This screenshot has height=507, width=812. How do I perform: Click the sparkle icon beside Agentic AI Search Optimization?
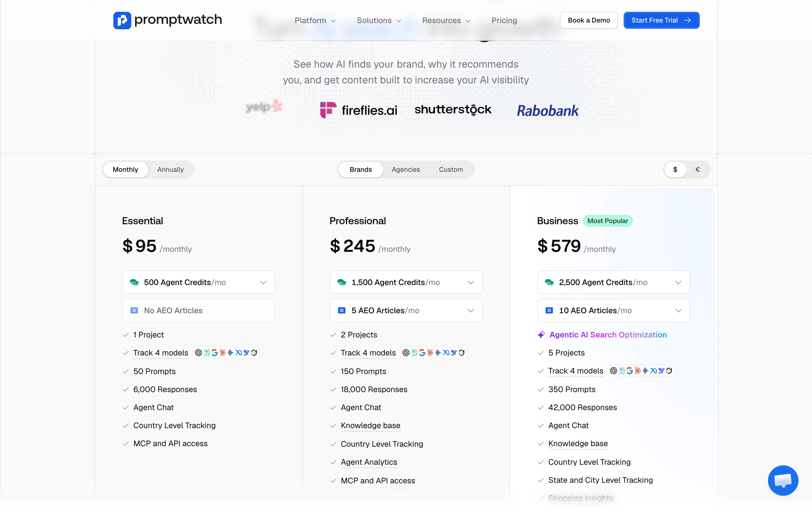pos(541,335)
